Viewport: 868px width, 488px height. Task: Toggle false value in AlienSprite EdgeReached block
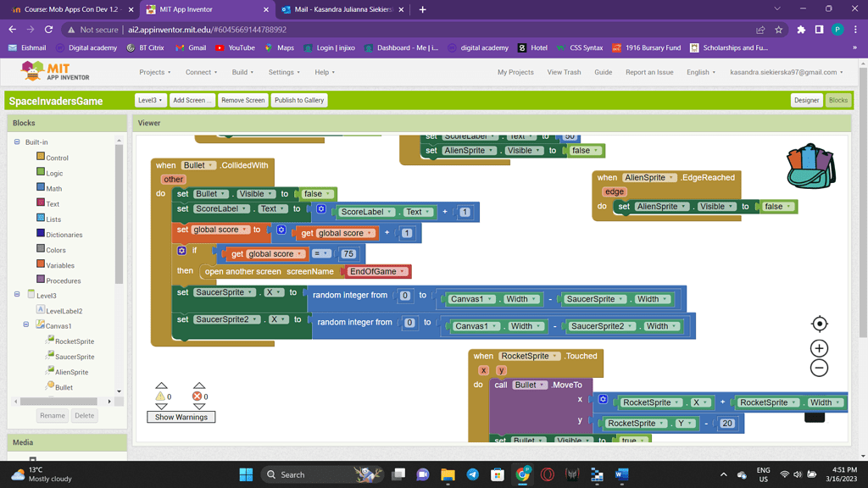pos(776,207)
